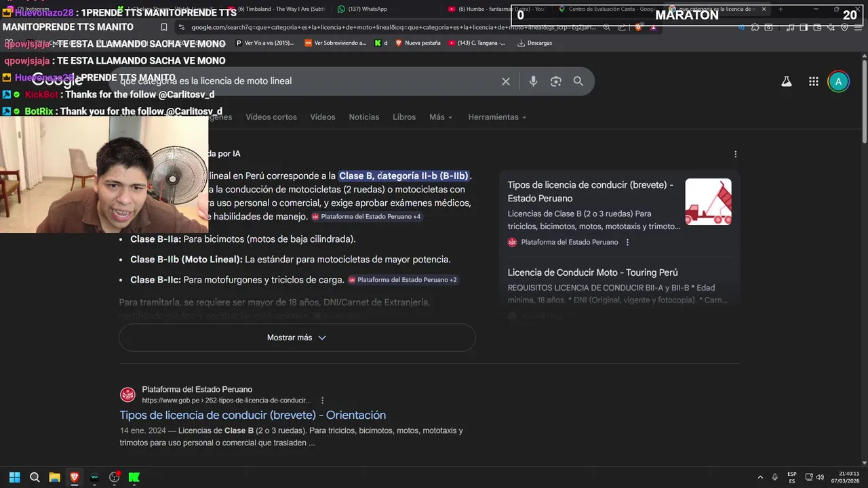This screenshot has height=488, width=868.
Task: Open the green Kick app in taskbar
Action: click(134, 477)
